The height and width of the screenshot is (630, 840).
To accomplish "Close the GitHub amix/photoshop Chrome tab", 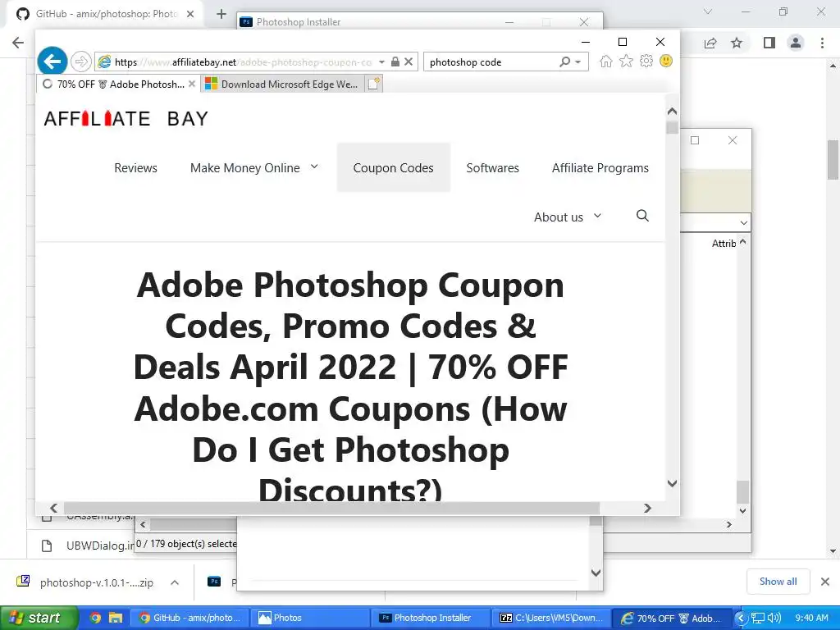I will tap(190, 14).
